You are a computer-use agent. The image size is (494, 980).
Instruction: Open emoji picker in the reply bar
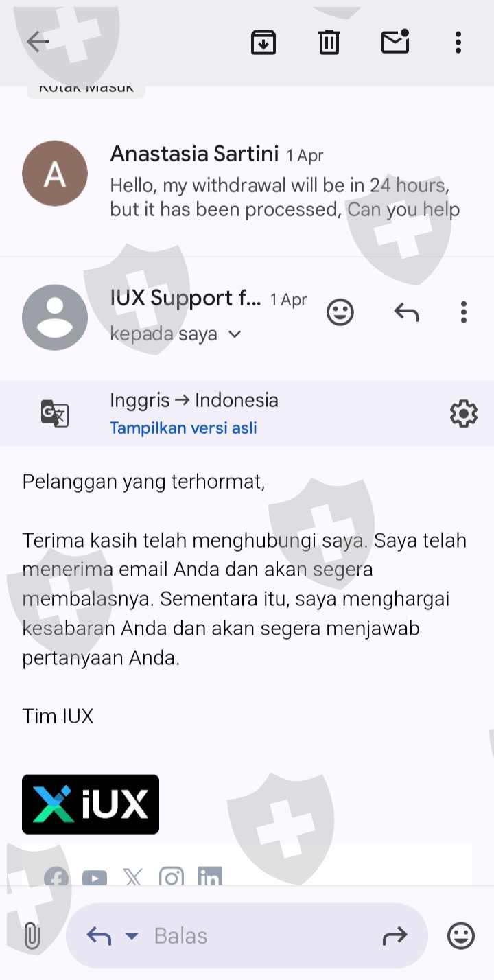460,936
